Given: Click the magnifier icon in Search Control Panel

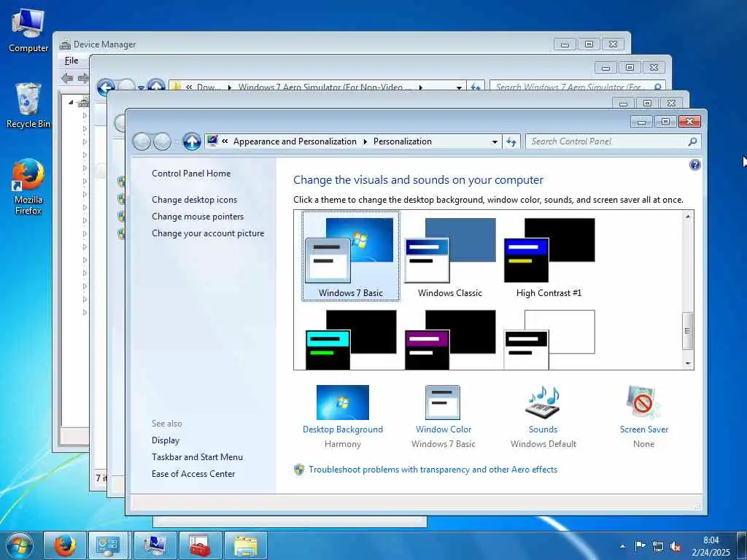Looking at the screenshot, I should pos(692,141).
